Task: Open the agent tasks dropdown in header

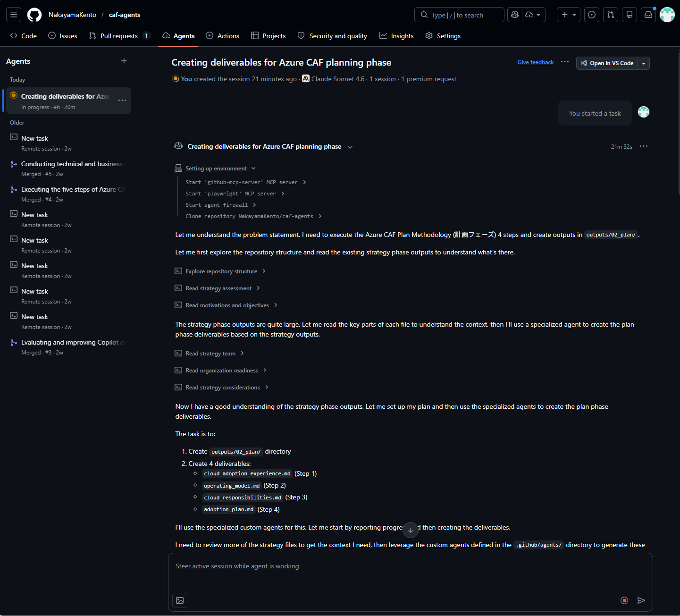Action: click(533, 15)
